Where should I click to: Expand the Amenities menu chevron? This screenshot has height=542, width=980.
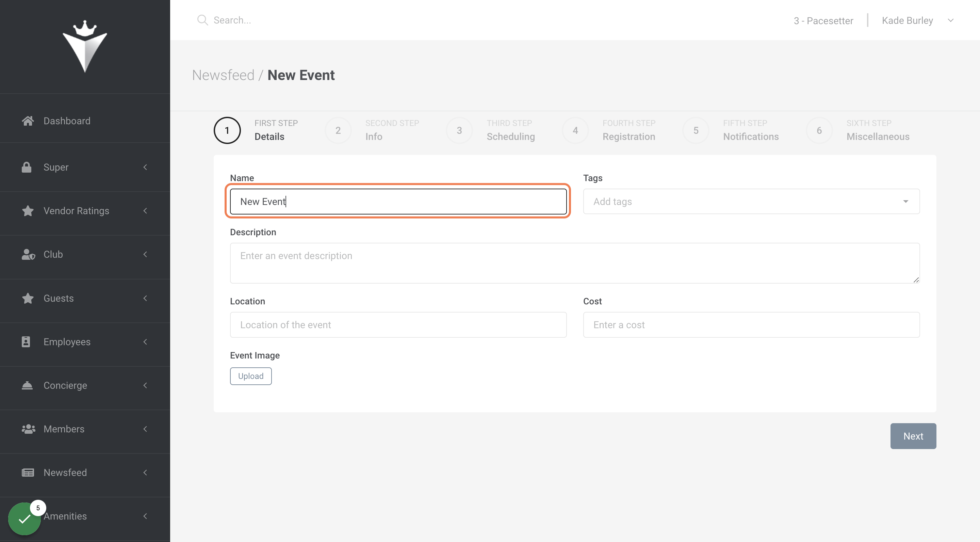(x=145, y=516)
